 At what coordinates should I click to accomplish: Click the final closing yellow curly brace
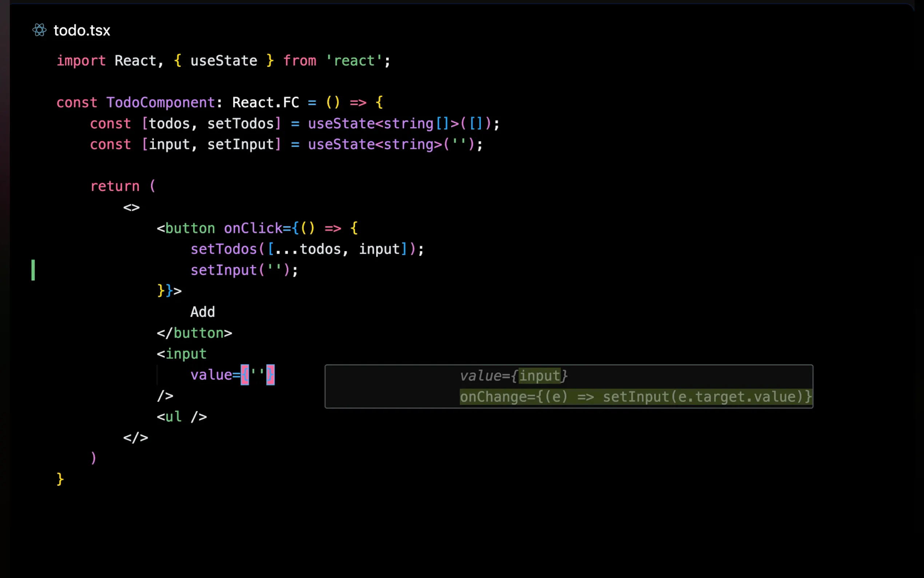click(x=60, y=479)
